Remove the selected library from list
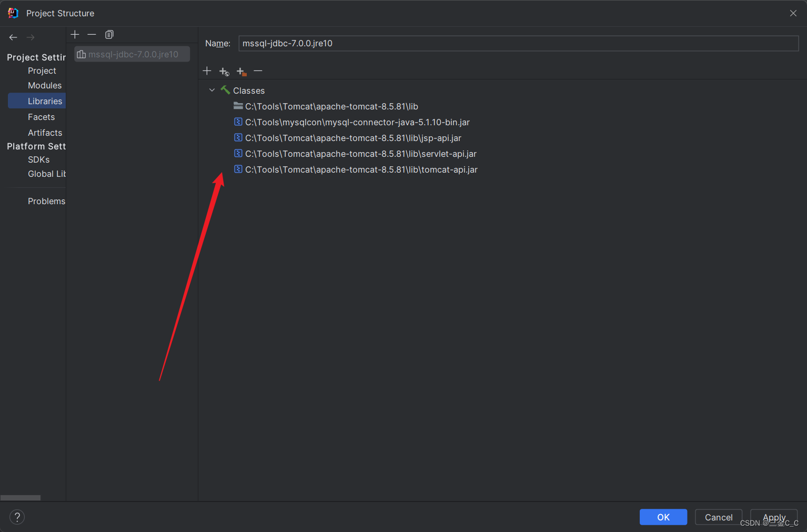 (x=92, y=34)
